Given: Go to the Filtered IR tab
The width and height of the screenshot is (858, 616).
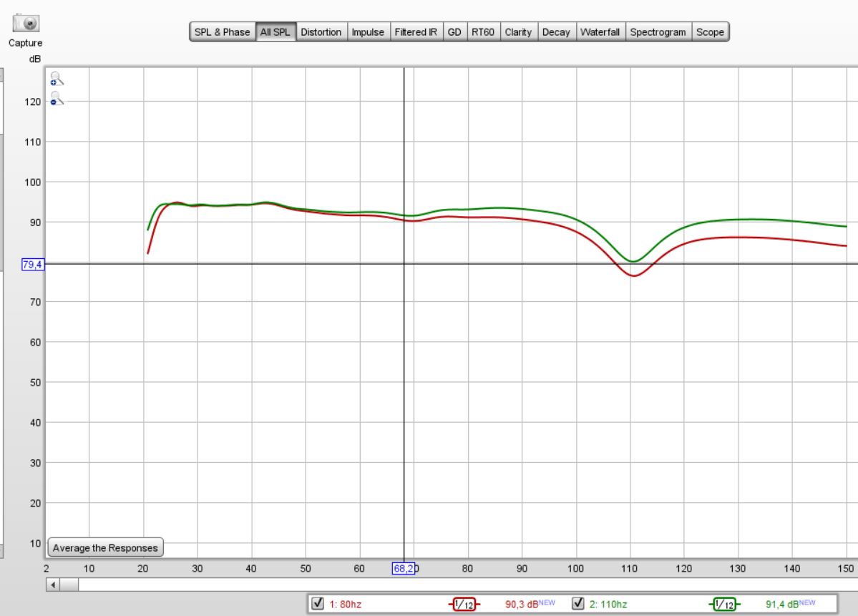Looking at the screenshot, I should click(x=416, y=32).
